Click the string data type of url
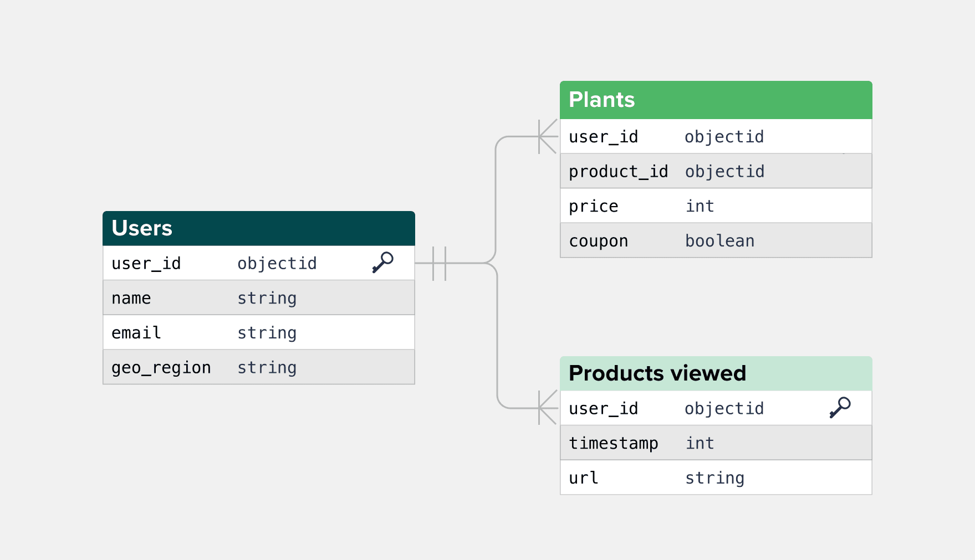This screenshot has height=560, width=975. click(714, 478)
